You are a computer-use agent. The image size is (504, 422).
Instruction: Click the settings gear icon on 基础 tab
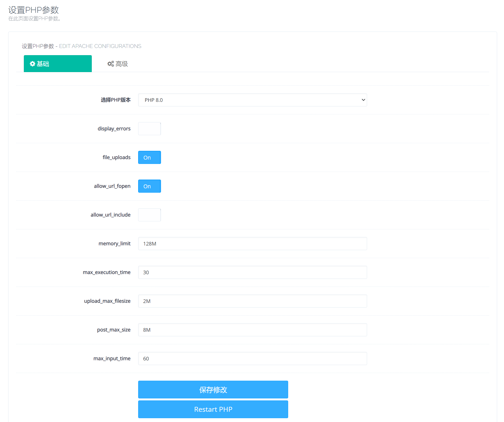coord(33,63)
